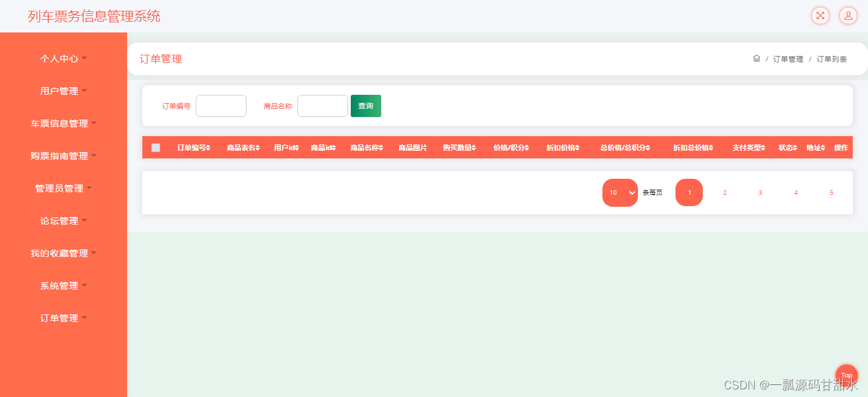Viewport: 868px width, 397px height.
Task: Expand the 购票指南管理 sidebar menu
Action: point(64,156)
